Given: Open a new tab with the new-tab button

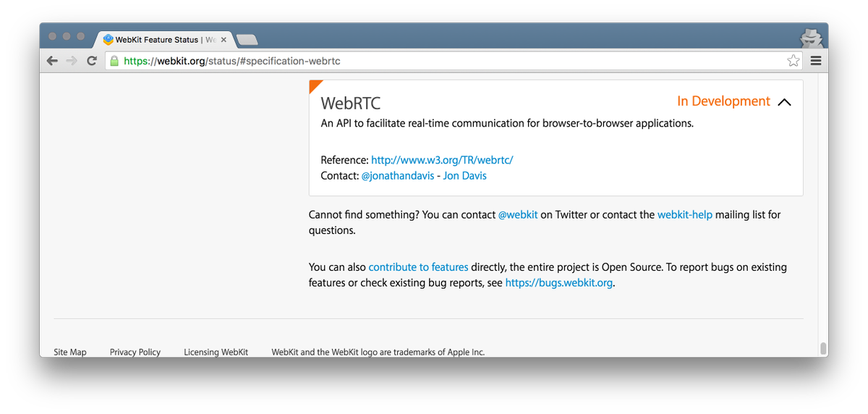Looking at the screenshot, I should click(x=247, y=40).
